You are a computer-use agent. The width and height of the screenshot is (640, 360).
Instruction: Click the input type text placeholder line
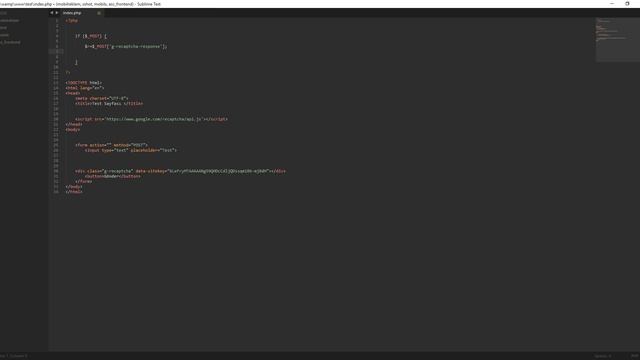131,150
